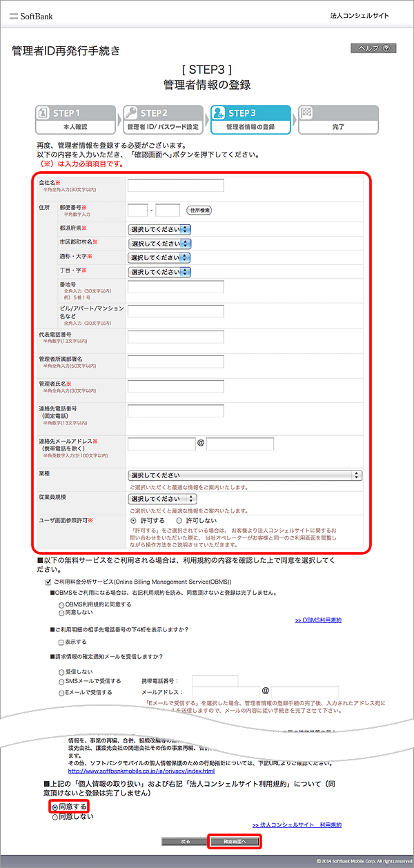Click the 住所検索 button
This screenshot has width=414, height=868.
pyautogui.click(x=199, y=210)
